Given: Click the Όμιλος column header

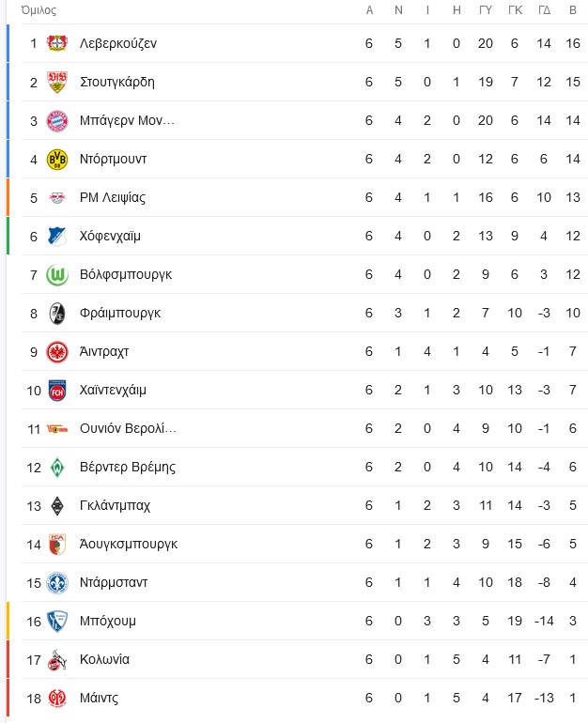Looking at the screenshot, I should tap(39, 10).
